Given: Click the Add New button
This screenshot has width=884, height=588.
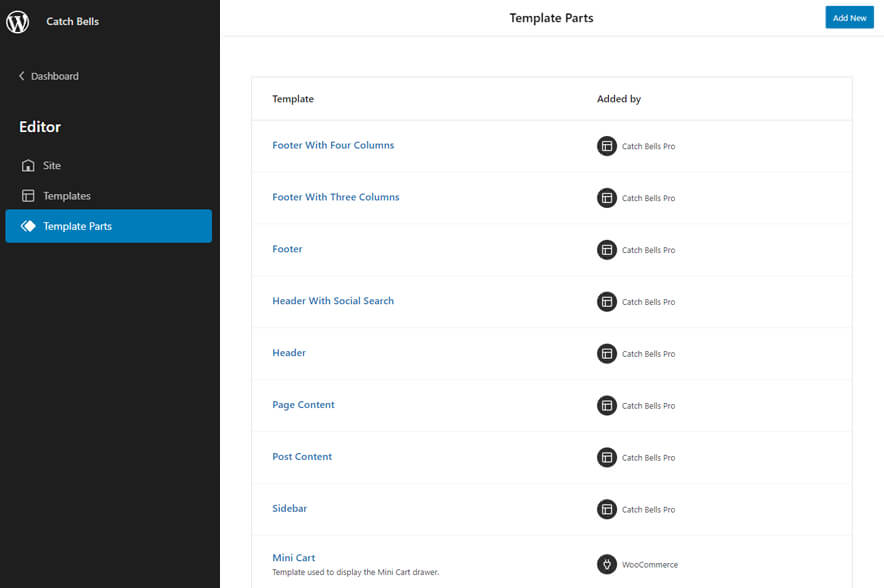Looking at the screenshot, I should coord(849,17).
